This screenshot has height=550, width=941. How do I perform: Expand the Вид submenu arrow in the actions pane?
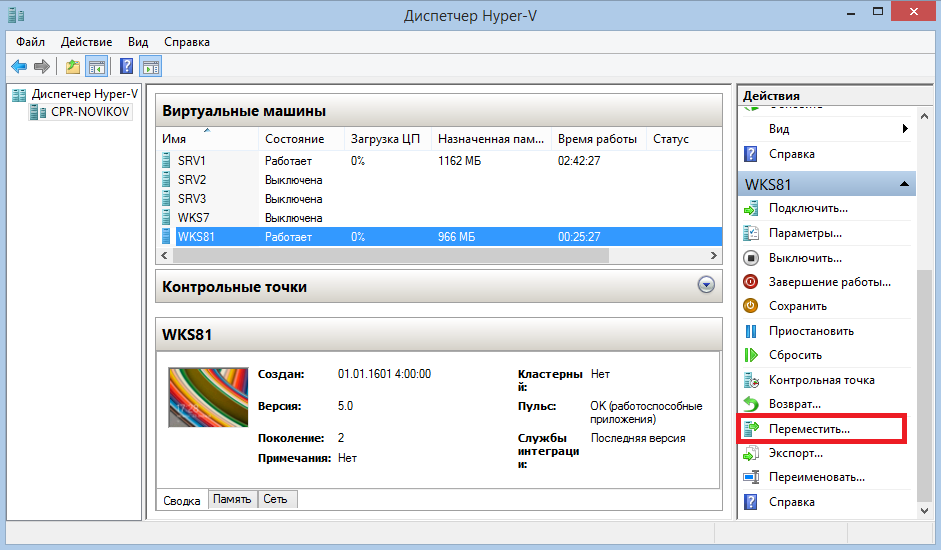coord(904,129)
